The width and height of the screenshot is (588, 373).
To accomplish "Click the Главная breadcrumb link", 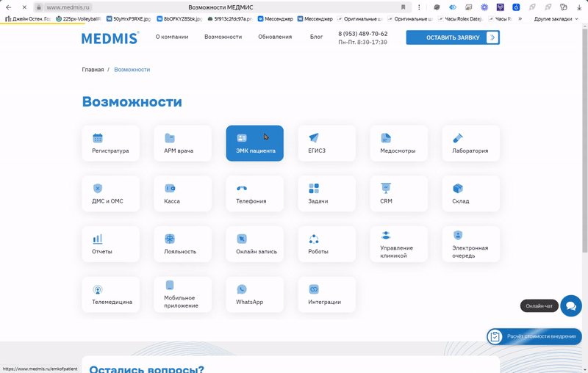I will click(93, 70).
